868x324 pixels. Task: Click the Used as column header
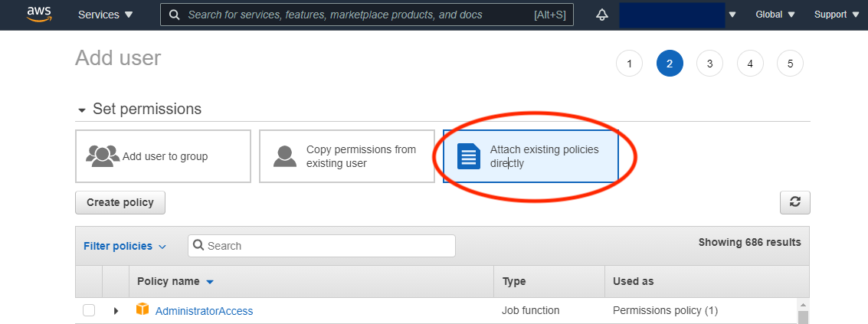(634, 281)
